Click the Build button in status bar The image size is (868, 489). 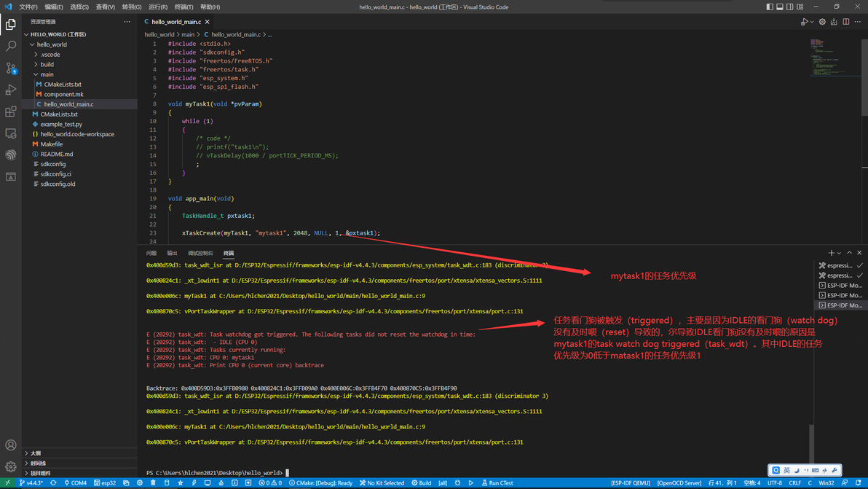(x=422, y=483)
